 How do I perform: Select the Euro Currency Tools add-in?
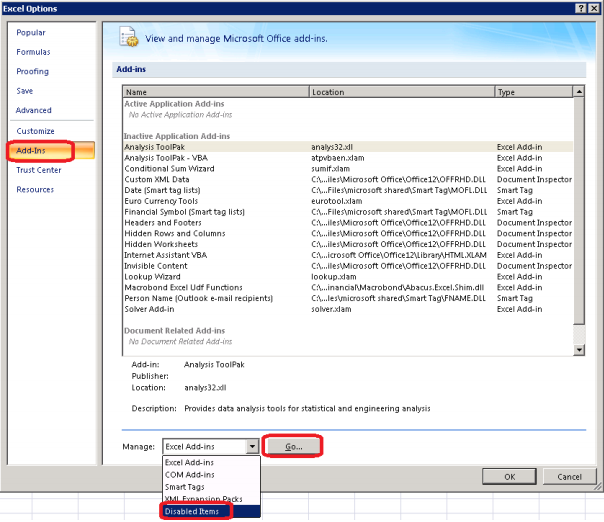click(x=348, y=201)
